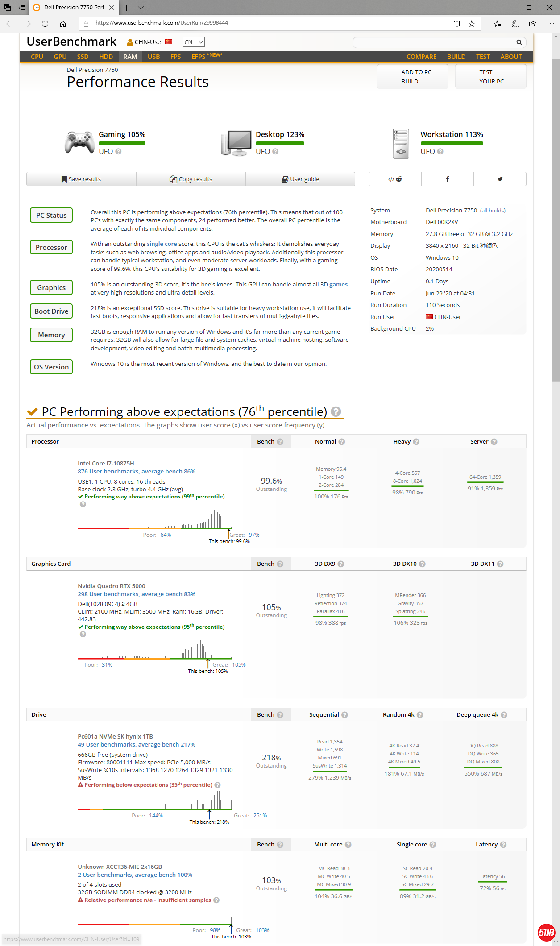Open browser settings ellipsis menu
This screenshot has width=560, height=946.
(550, 24)
